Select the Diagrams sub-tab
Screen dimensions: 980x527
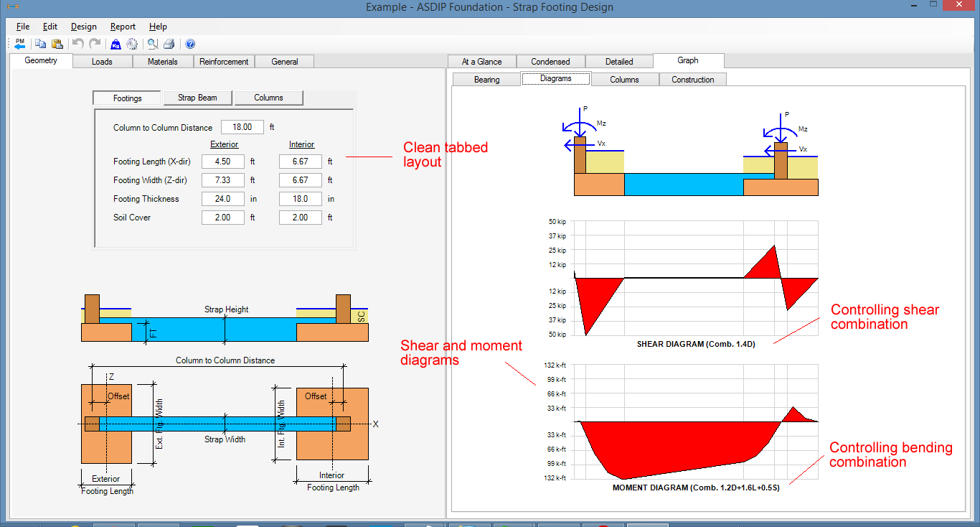point(556,79)
